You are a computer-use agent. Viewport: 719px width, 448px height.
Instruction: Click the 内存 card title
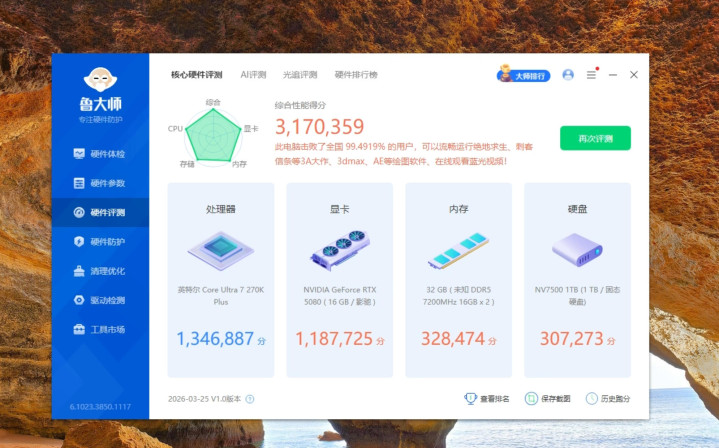click(459, 209)
